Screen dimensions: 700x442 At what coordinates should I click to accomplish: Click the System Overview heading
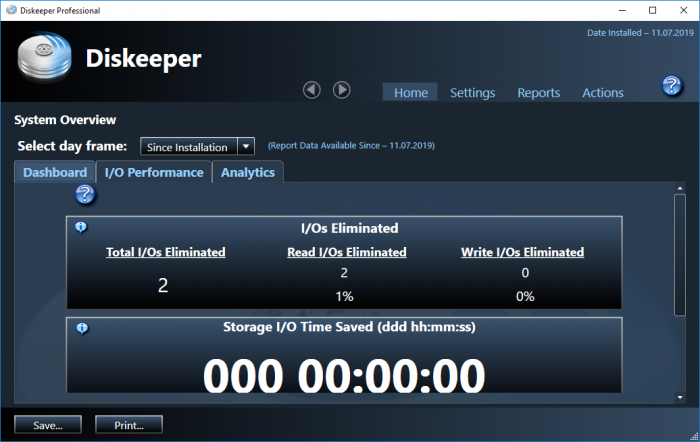pos(65,120)
